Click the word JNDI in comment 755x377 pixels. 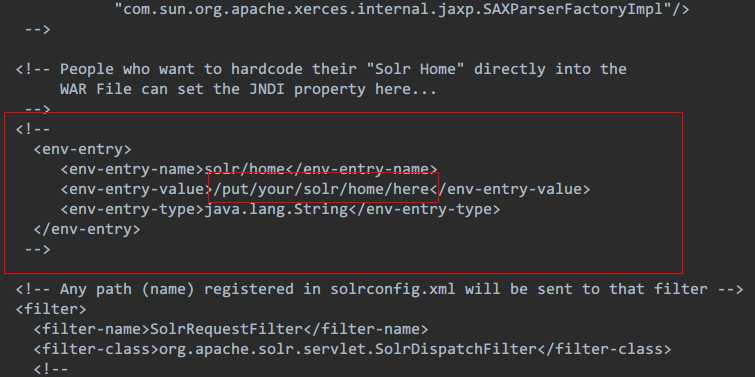(267, 89)
